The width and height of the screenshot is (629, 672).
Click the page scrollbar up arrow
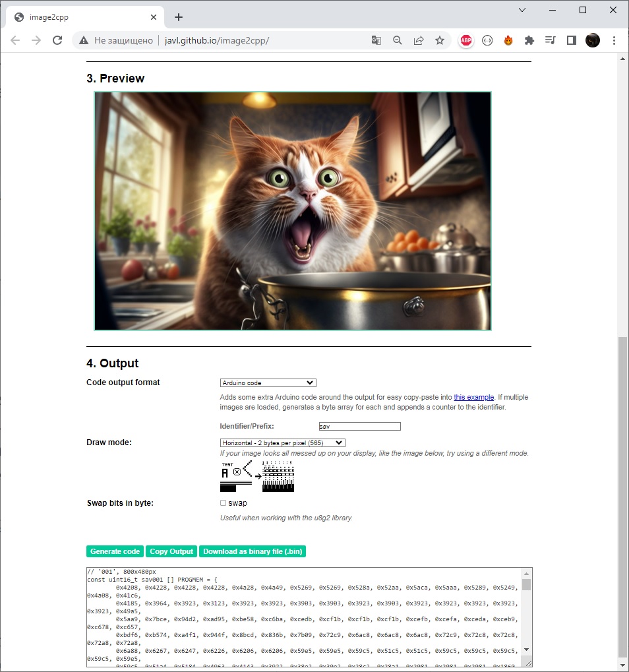click(623, 59)
